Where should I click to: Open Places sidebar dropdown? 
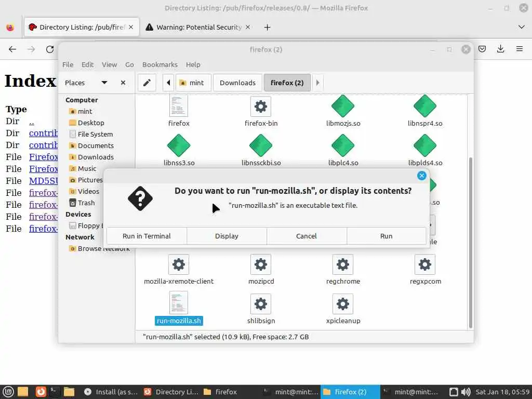[104, 83]
